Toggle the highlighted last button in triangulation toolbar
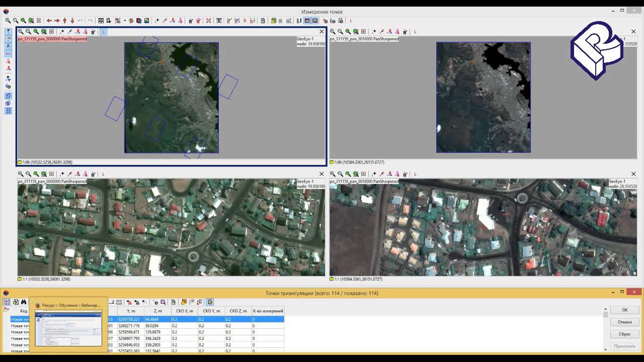 tap(210, 302)
